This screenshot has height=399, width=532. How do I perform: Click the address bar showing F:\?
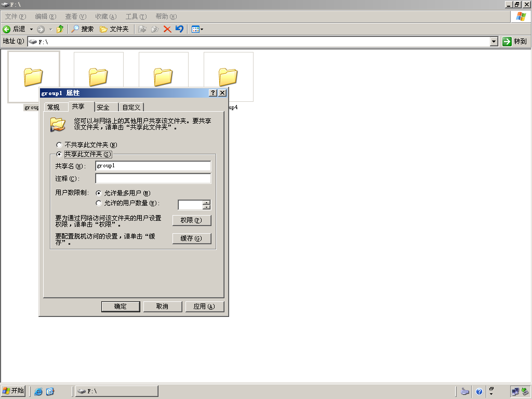259,42
